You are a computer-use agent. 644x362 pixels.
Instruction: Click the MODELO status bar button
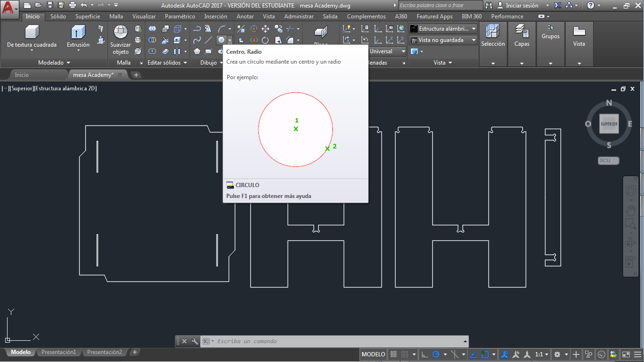click(373, 354)
